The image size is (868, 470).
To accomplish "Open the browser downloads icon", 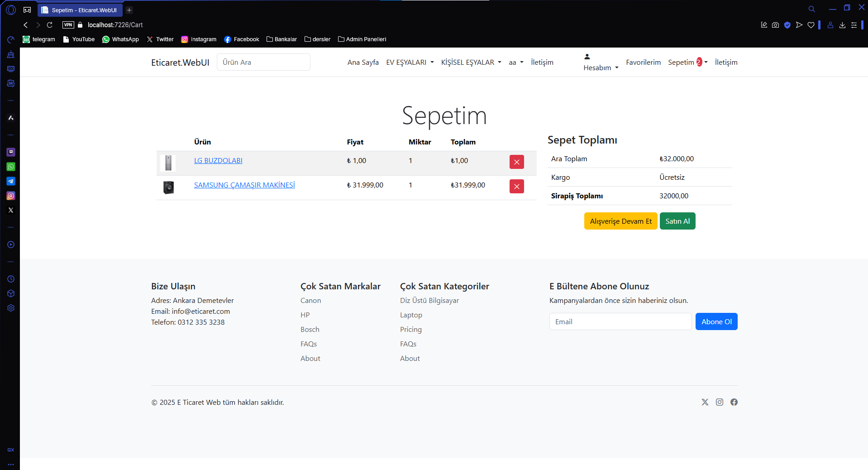I will [842, 25].
